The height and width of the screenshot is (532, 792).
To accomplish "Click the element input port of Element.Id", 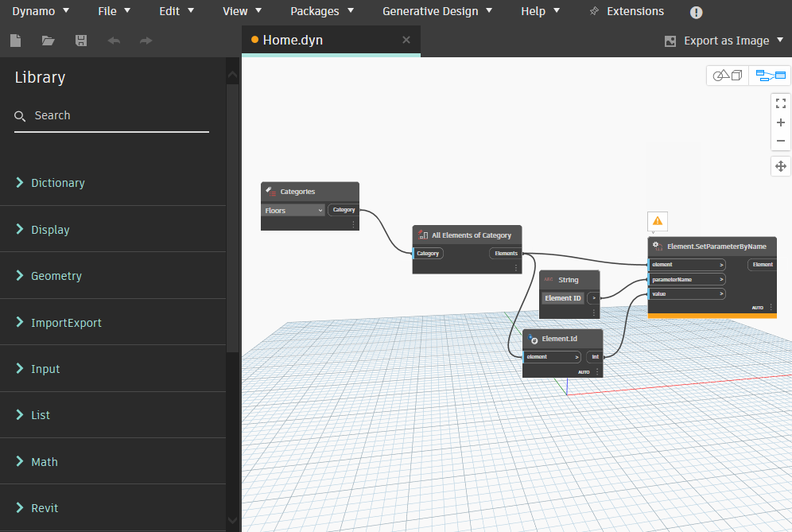I will pyautogui.click(x=552, y=357).
